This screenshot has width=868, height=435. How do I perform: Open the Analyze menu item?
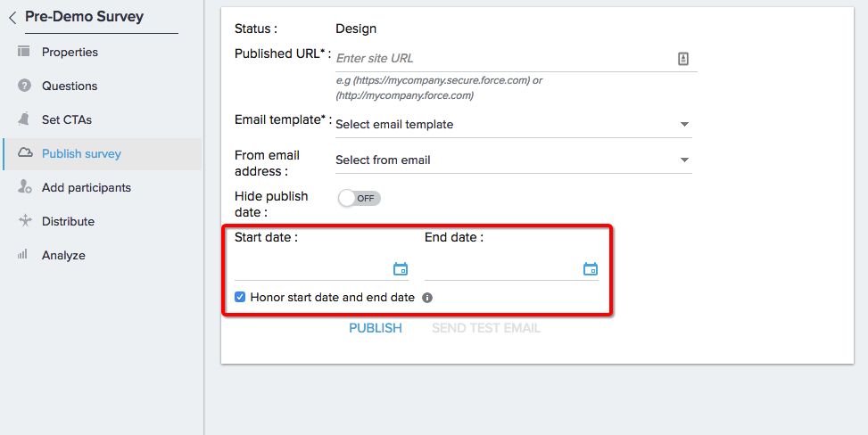(63, 255)
